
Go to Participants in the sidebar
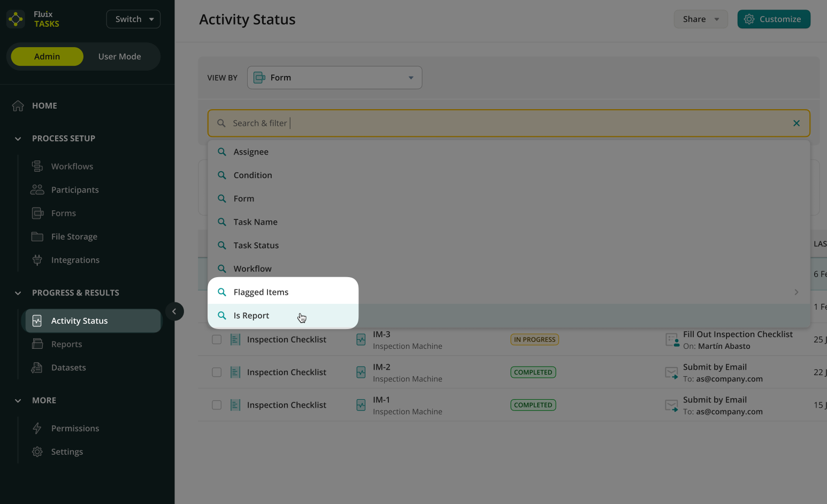[74, 190]
